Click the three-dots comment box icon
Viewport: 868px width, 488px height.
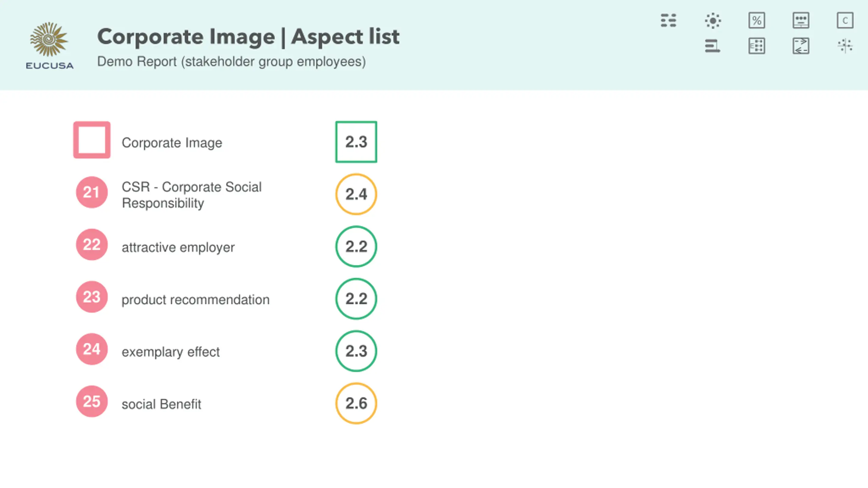click(x=801, y=21)
